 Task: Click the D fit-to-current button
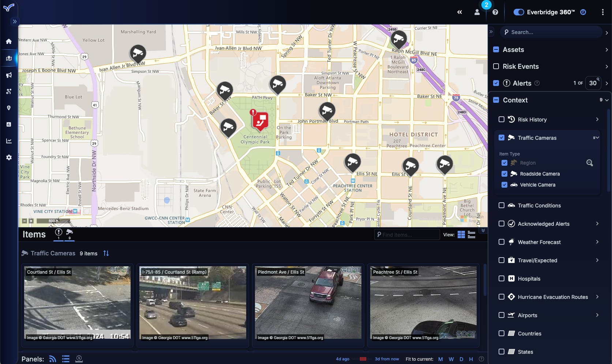pos(461,359)
